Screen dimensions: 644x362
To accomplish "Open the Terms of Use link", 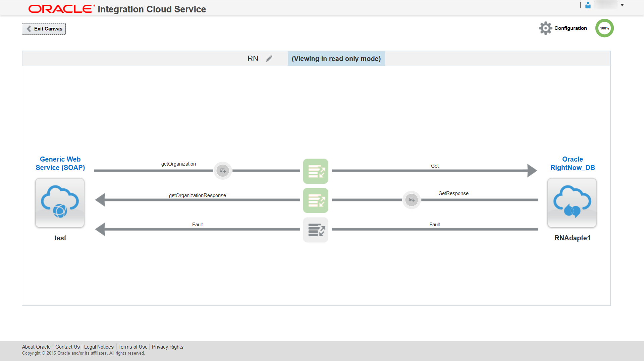I will [133, 347].
